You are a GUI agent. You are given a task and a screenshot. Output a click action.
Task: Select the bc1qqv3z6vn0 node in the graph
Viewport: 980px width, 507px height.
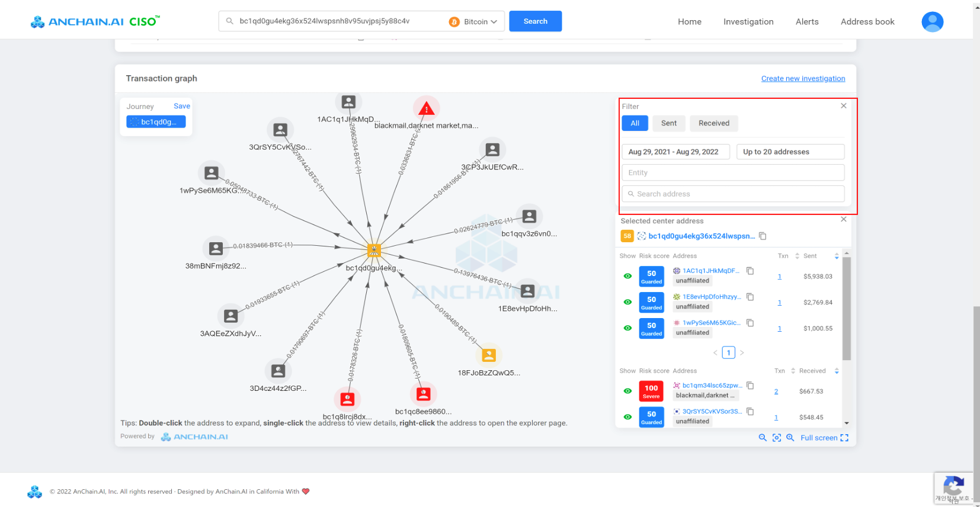pyautogui.click(x=530, y=216)
